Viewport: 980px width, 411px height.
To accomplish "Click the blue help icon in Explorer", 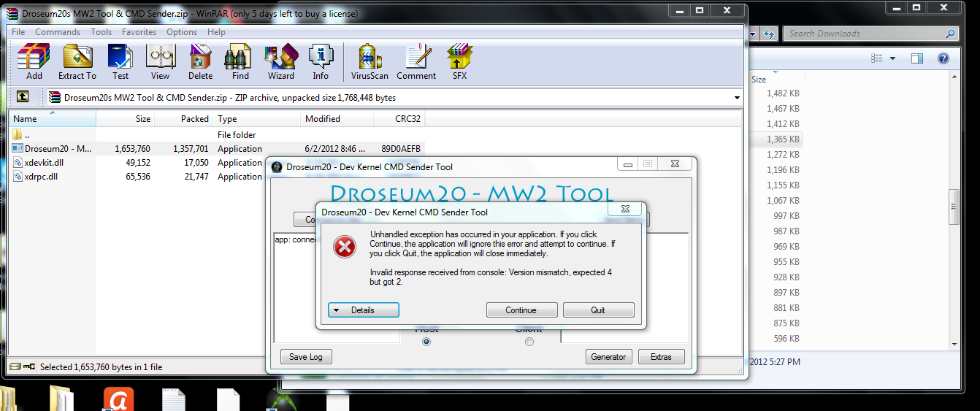I will tap(943, 58).
